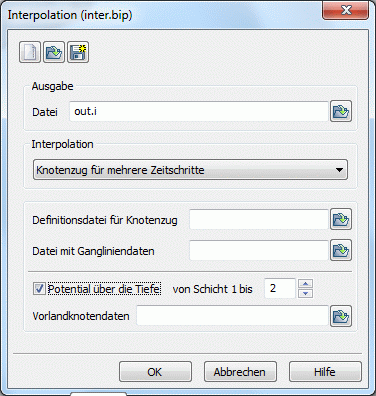Select the Vorlandknotendaten input field
This screenshot has height=396, width=376.
point(233,316)
